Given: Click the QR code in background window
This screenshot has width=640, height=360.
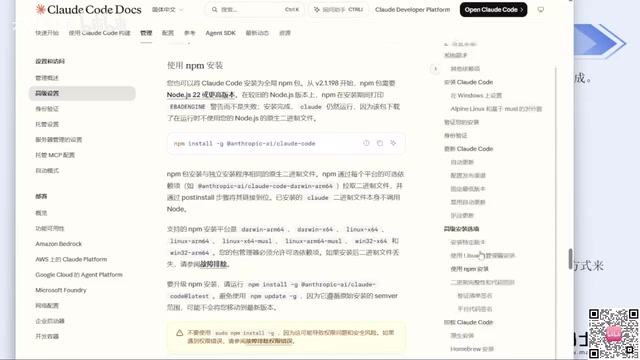Looking at the screenshot, I should point(613,333).
